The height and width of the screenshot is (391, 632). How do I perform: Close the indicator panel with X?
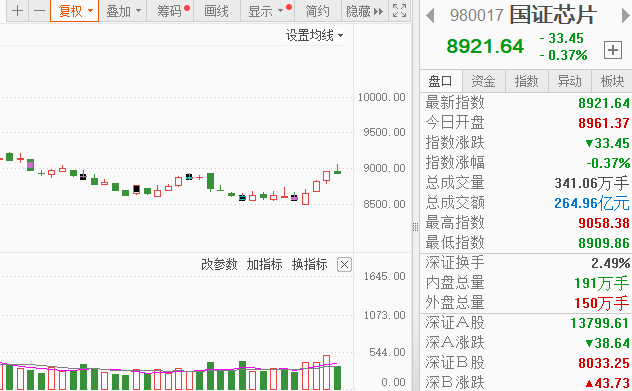pyautogui.click(x=344, y=265)
